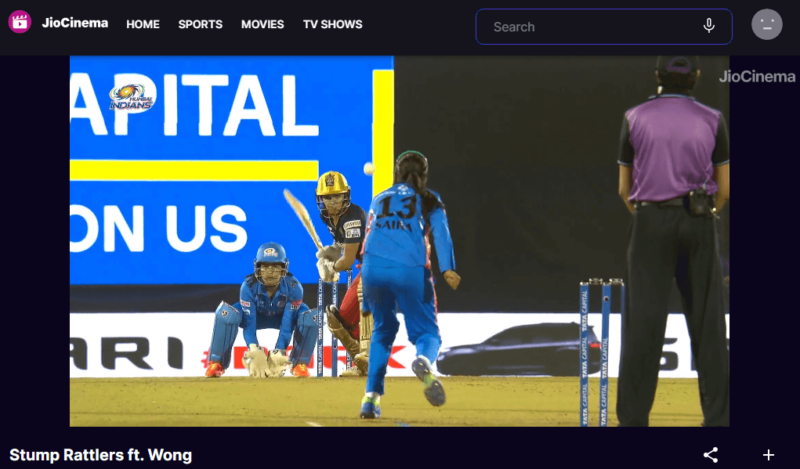Click into the Search input field
Image resolution: width=800 pixels, height=469 pixels.
click(x=604, y=27)
